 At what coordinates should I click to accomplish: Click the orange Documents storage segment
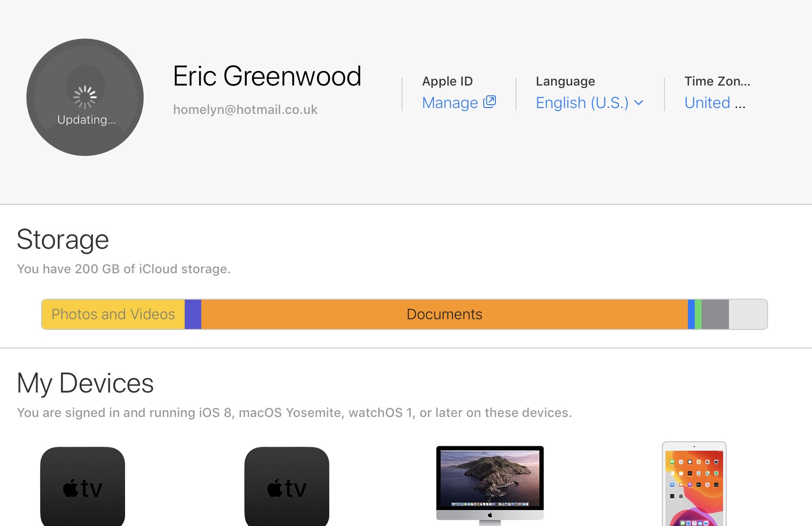click(444, 314)
